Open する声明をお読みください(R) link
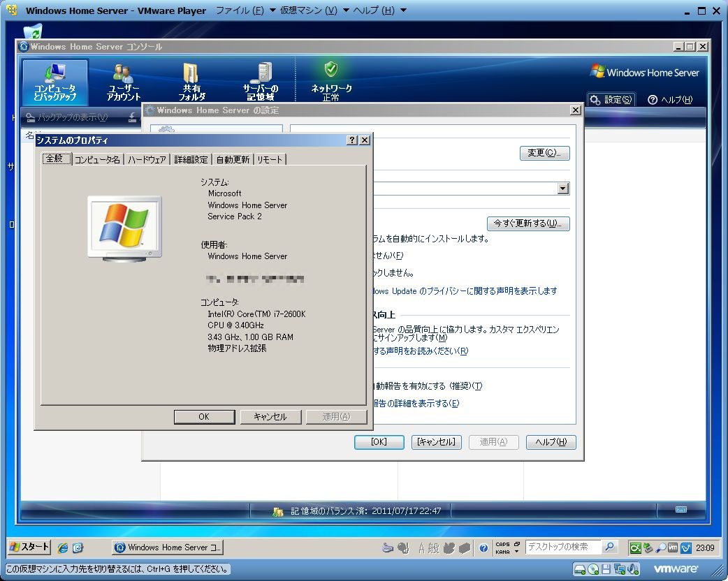Screen dimensions: 728x581 click(421, 351)
